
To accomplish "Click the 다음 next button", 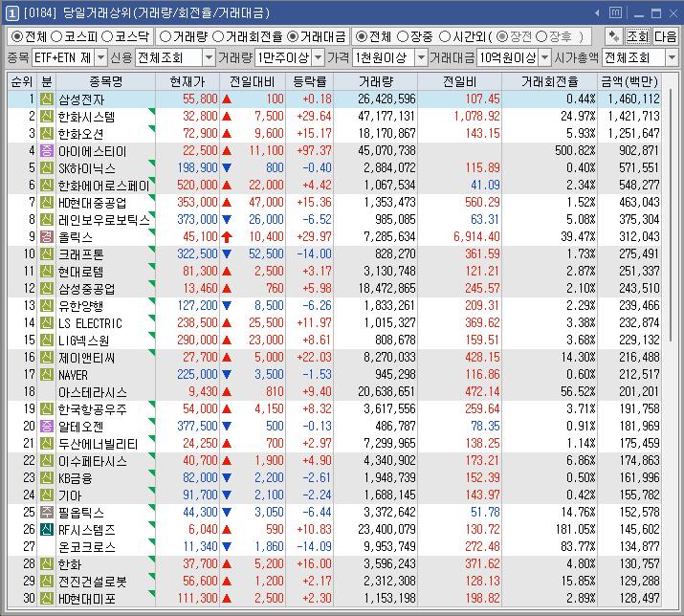I will (665, 36).
